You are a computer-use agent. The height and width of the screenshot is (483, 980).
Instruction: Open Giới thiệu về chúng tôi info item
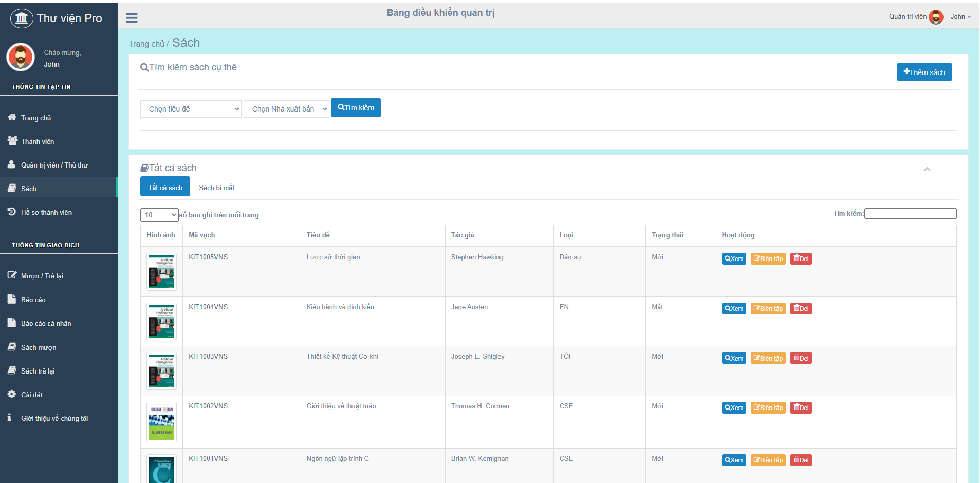[54, 418]
